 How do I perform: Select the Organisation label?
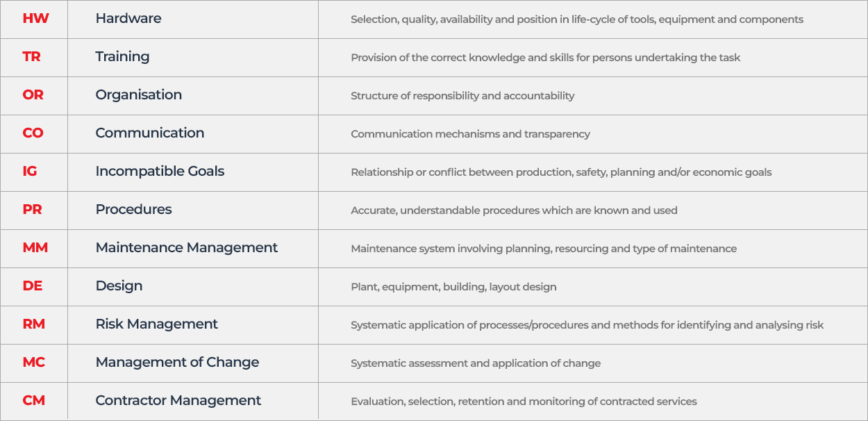coord(139,95)
